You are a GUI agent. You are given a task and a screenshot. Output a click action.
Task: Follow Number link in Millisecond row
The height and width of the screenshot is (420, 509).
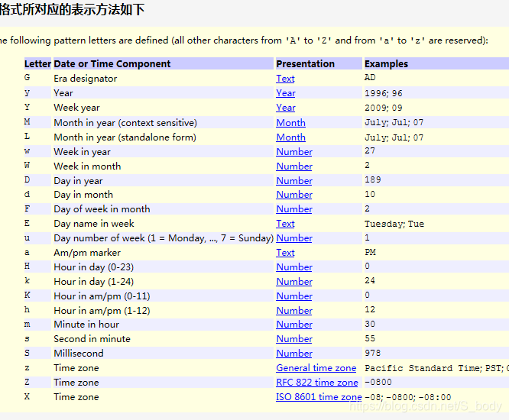[x=294, y=354]
